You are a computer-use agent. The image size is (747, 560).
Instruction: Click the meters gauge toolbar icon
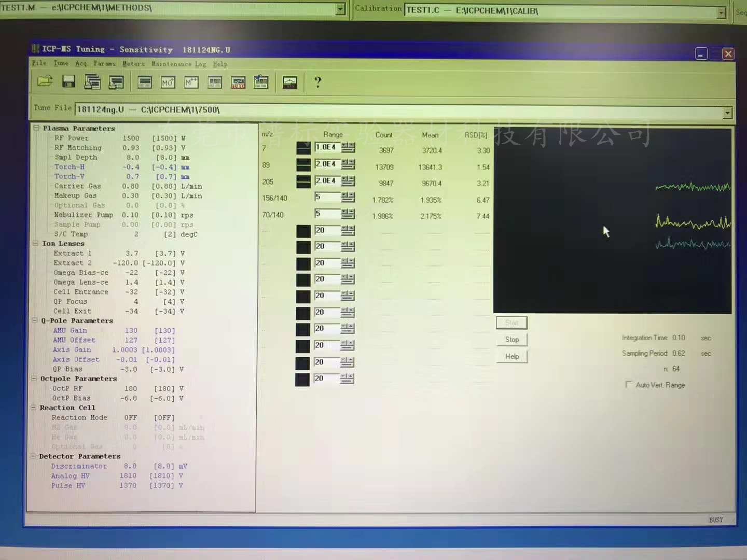pos(289,82)
